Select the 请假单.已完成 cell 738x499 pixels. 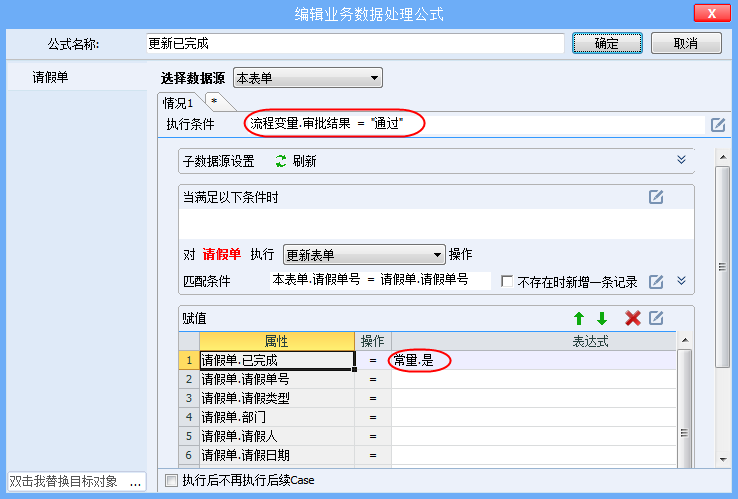(277, 361)
